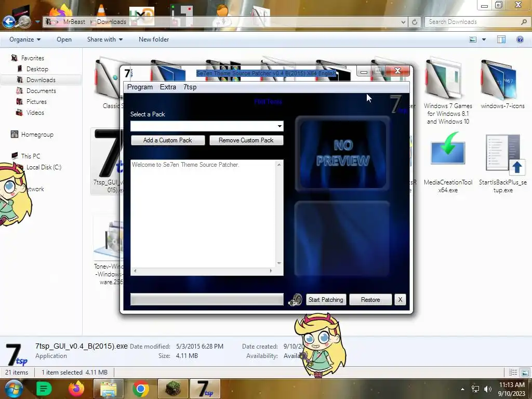Viewport: 532px width, 399px height.
Task: Click the network tray icon
Action: 475,389
